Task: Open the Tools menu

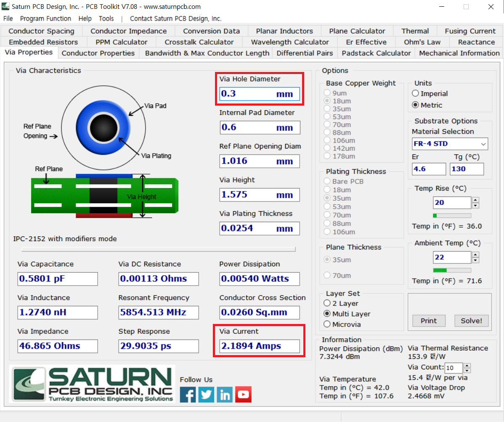Action: point(106,19)
